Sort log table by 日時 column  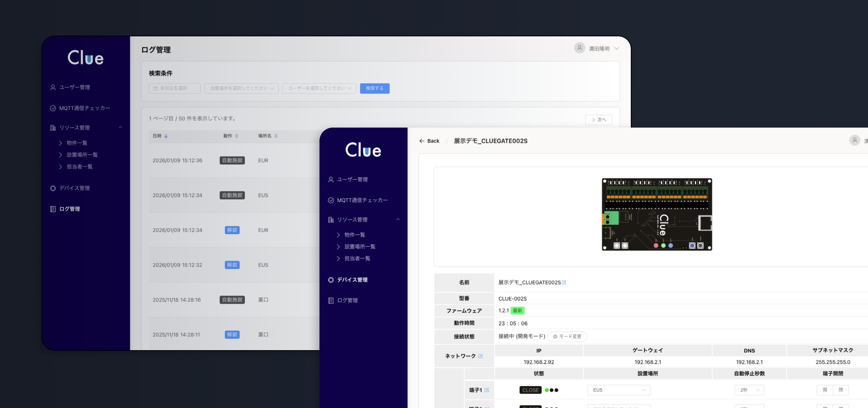coord(166,136)
